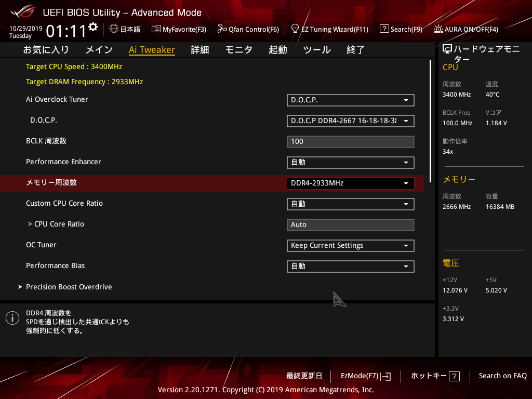This screenshot has height=399, width=532.
Task: Click the hardware monitor screen icon
Action: [447, 49]
